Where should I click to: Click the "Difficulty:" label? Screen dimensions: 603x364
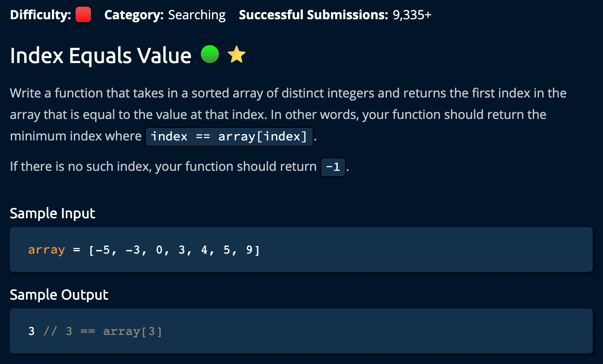[x=40, y=15]
